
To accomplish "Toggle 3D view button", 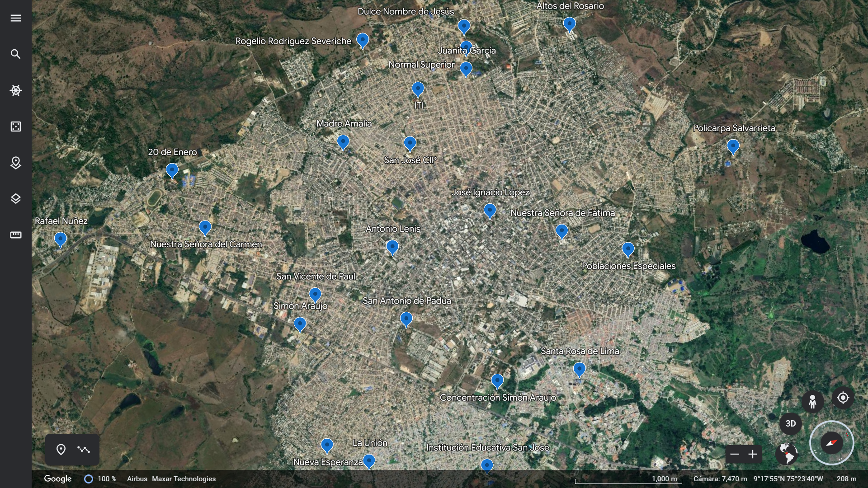I will 790,424.
